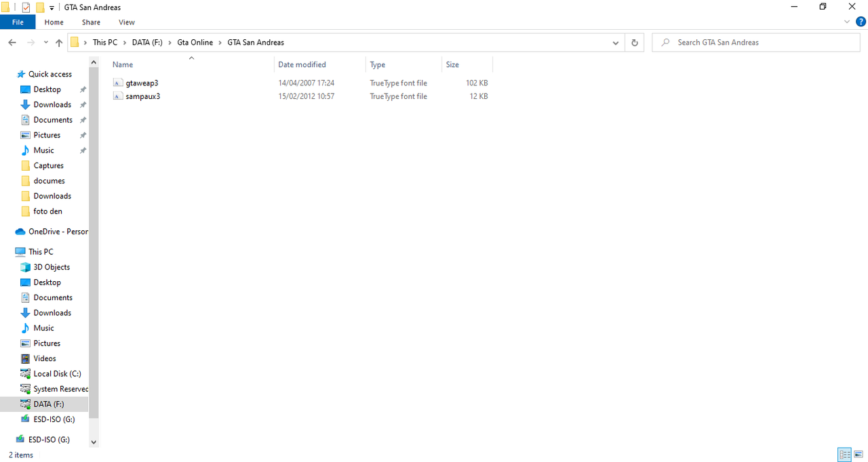Expand chevron after Gta Online breadcrumb
The image size is (868, 462).
pyautogui.click(x=220, y=43)
